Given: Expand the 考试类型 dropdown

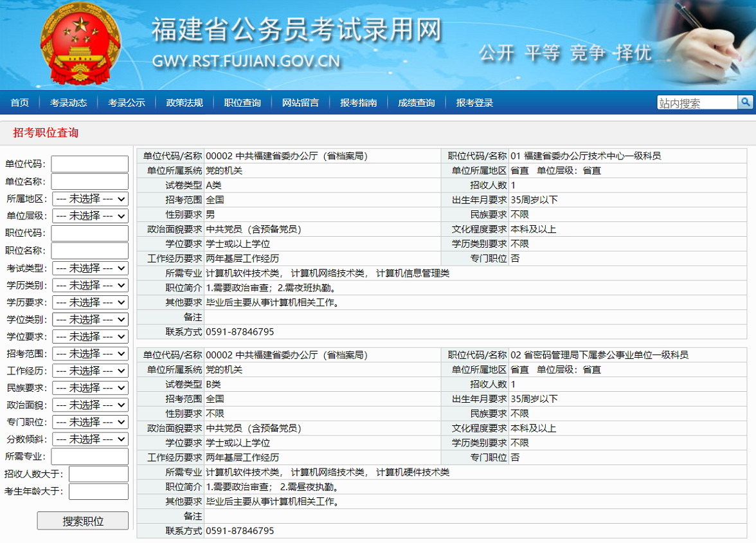Looking at the screenshot, I should point(90,268).
